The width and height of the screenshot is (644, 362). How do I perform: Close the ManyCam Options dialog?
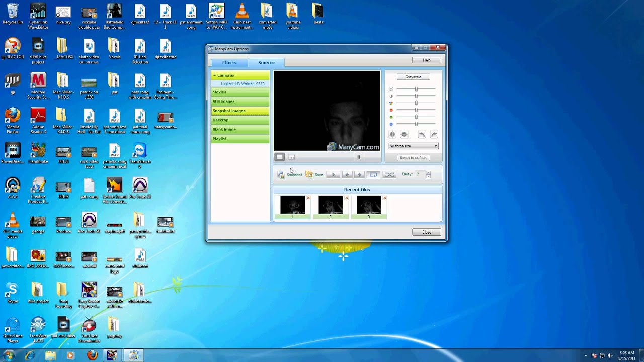coord(427,232)
